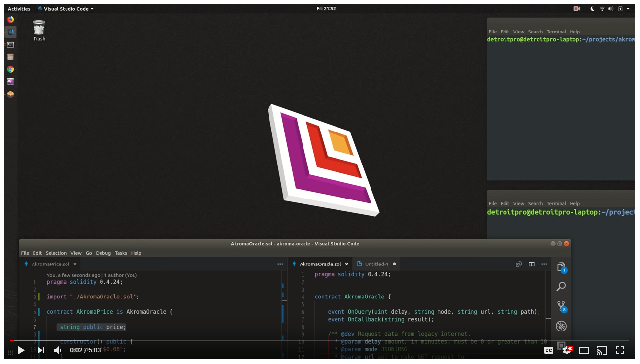Open more actions menu of the right editor group

(544, 264)
